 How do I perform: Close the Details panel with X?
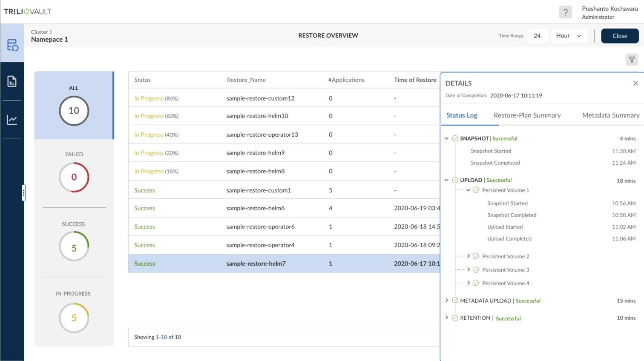(635, 83)
